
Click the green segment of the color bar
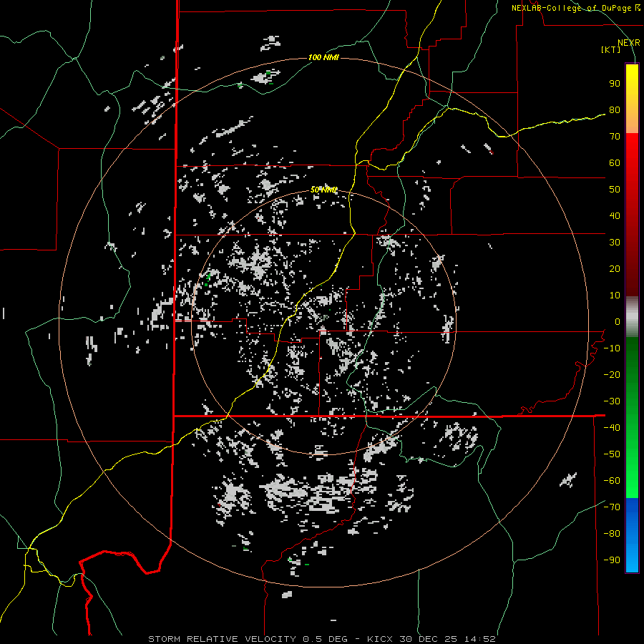632,418
